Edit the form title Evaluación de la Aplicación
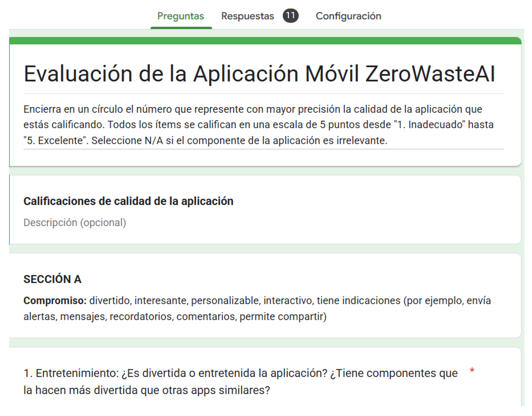This screenshot has height=416, width=532. tap(161, 74)
